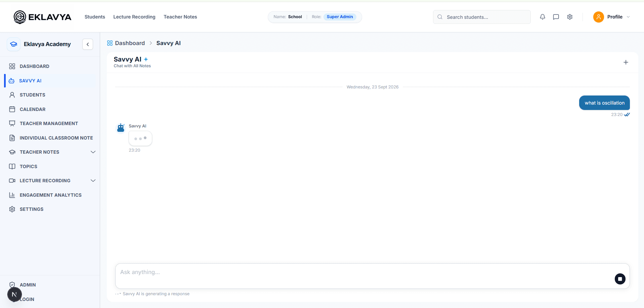Expand the Teacher Notes submenu chevron
Viewport: 644px width, 308px height.
[x=93, y=152]
